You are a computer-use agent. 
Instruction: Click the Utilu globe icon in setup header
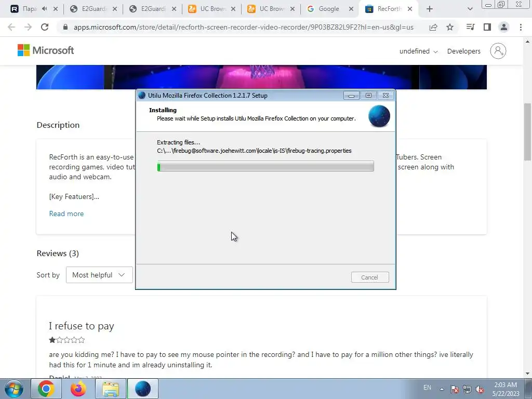[x=379, y=116]
